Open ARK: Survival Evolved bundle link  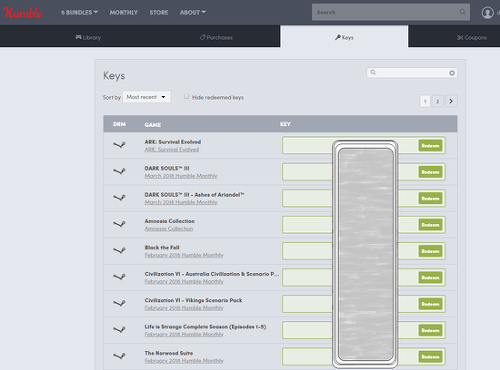pyautogui.click(x=172, y=149)
